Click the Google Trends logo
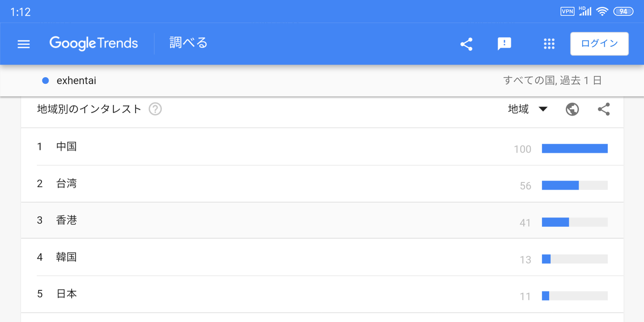Image resolution: width=644 pixels, height=322 pixels. (x=93, y=43)
